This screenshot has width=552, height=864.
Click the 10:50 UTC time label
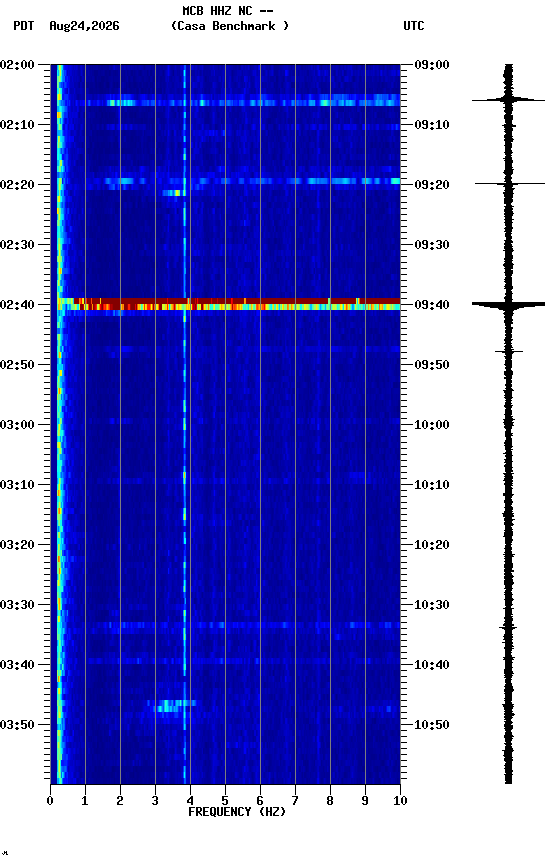(432, 725)
